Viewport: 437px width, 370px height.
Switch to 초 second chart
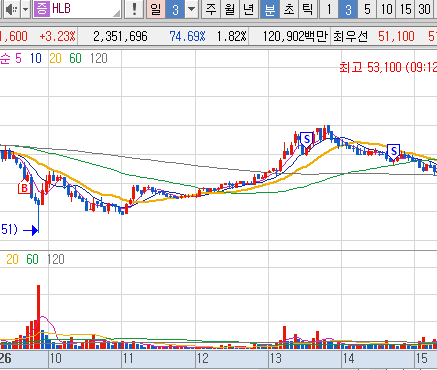click(289, 9)
